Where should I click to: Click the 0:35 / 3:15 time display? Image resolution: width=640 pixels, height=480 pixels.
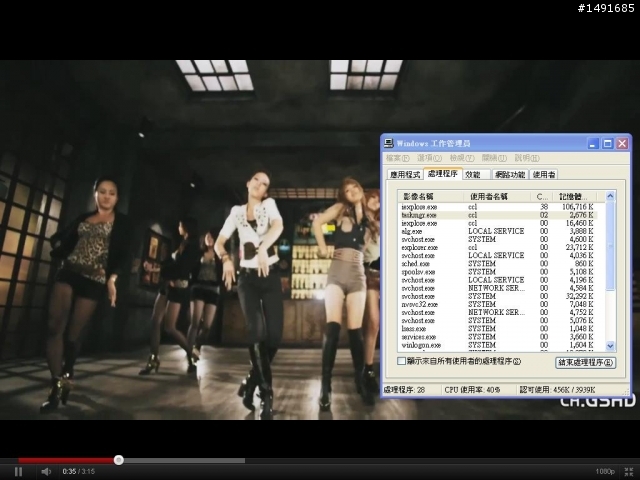[x=79, y=471]
